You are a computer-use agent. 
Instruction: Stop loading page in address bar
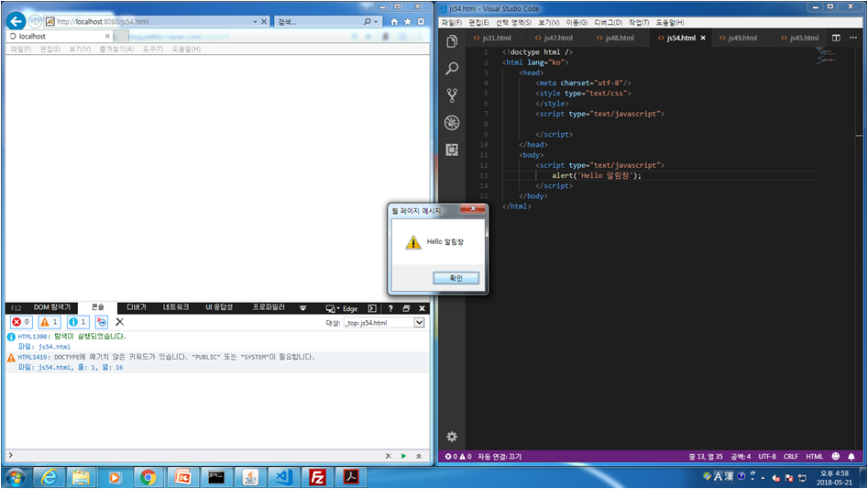click(x=264, y=22)
